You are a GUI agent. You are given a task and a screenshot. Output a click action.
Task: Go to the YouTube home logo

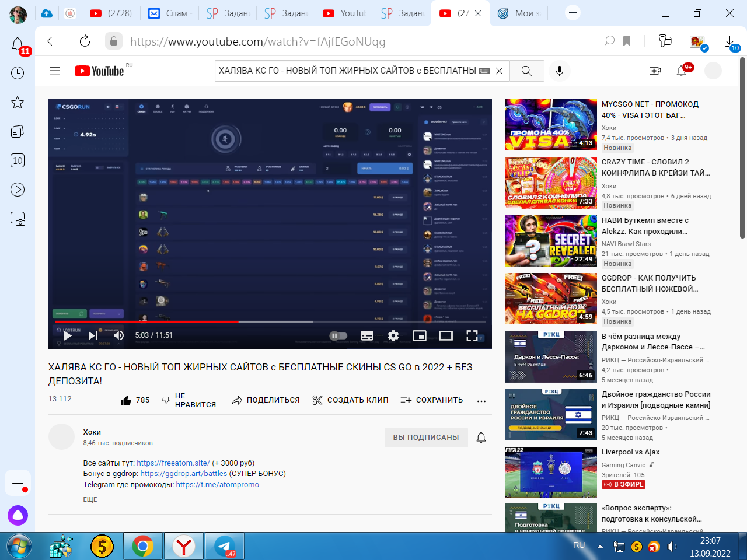[99, 71]
